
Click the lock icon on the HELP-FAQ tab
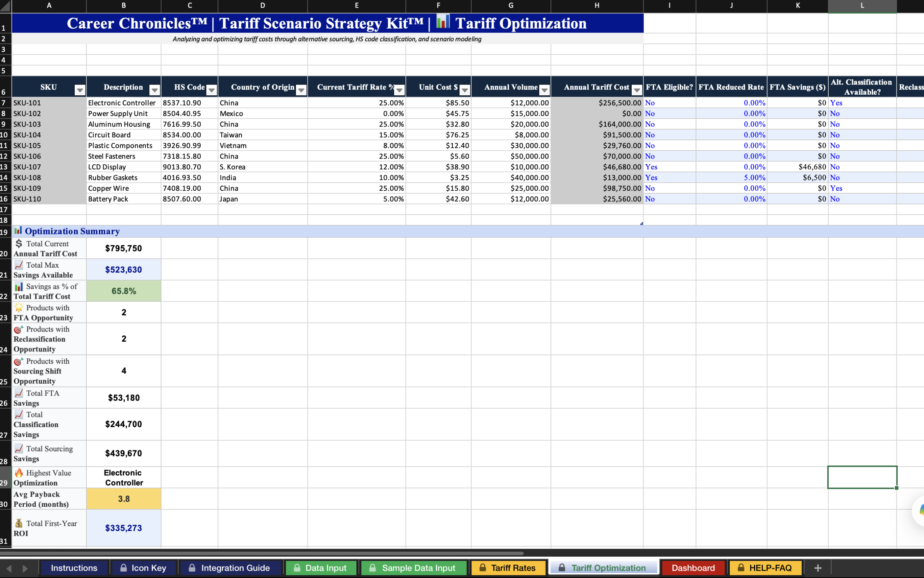(x=741, y=568)
